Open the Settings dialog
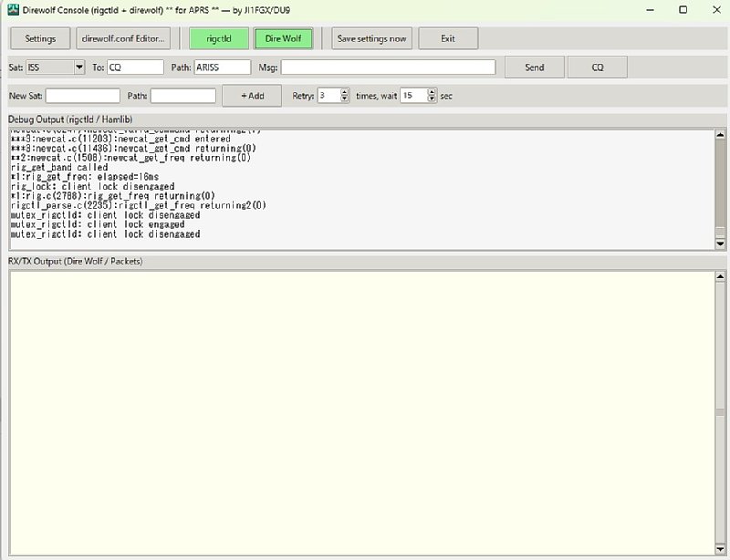 point(40,39)
